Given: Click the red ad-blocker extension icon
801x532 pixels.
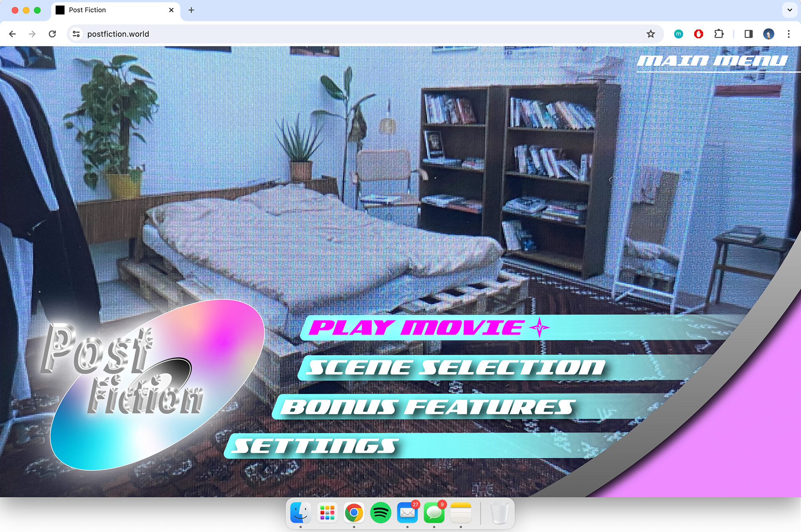Looking at the screenshot, I should [698, 34].
